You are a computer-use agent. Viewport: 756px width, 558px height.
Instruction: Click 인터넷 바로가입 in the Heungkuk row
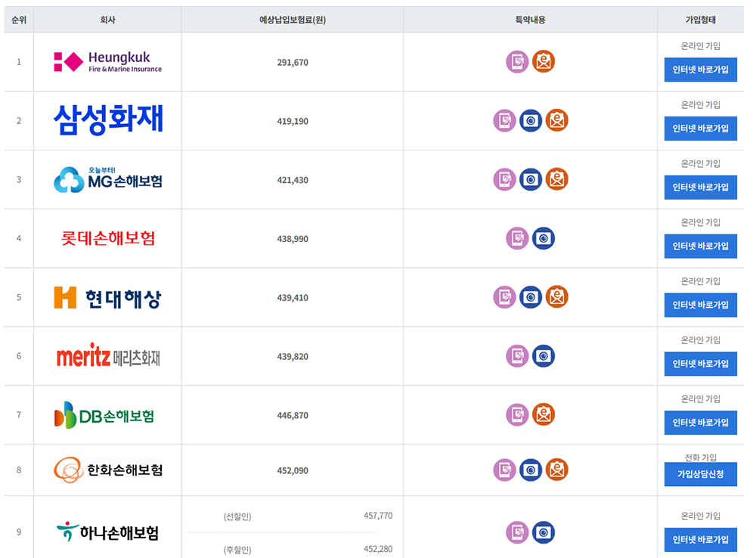point(700,70)
